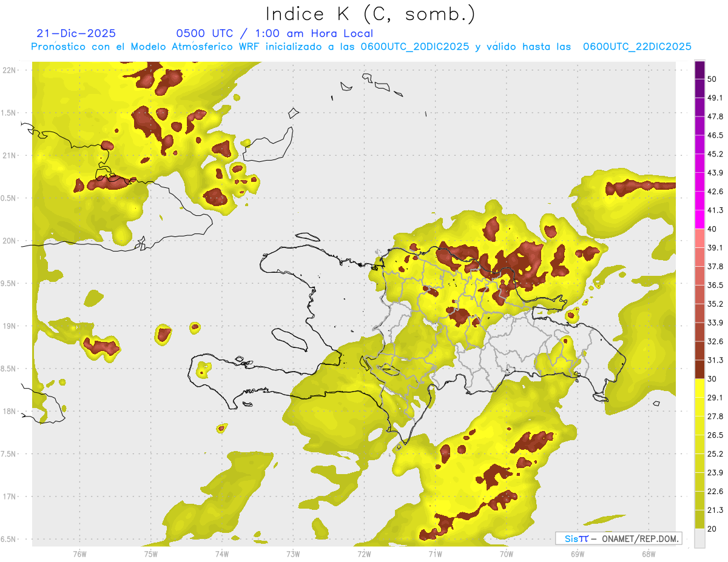Viewport: 728px width, 562px height.
Task: Click the colorbar label '41.3'
Action: tap(715, 210)
